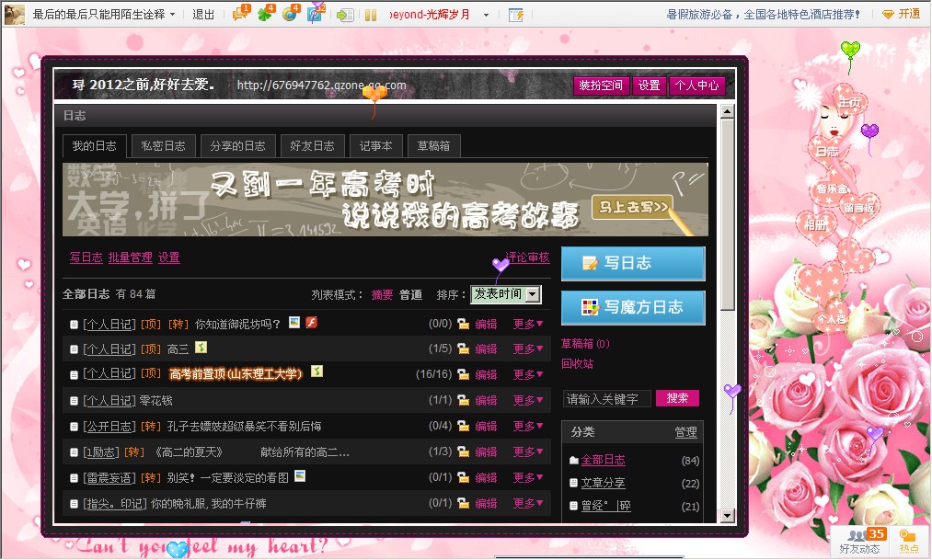This screenshot has height=560, width=932.
Task: Open the green clover notification icon
Action: [265, 14]
